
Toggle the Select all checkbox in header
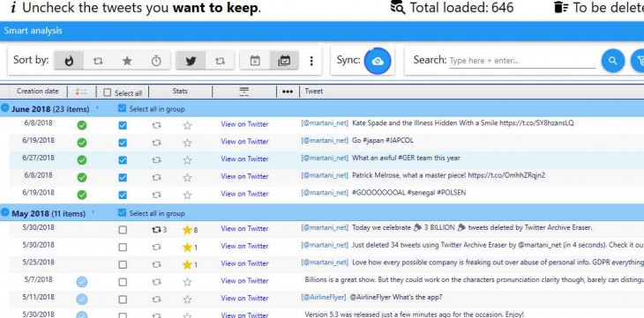(108, 92)
